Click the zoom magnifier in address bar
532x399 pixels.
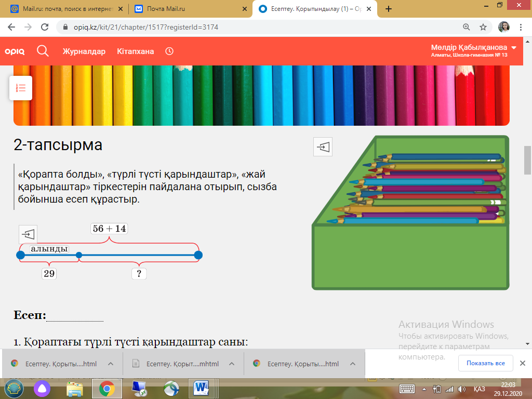tap(467, 27)
